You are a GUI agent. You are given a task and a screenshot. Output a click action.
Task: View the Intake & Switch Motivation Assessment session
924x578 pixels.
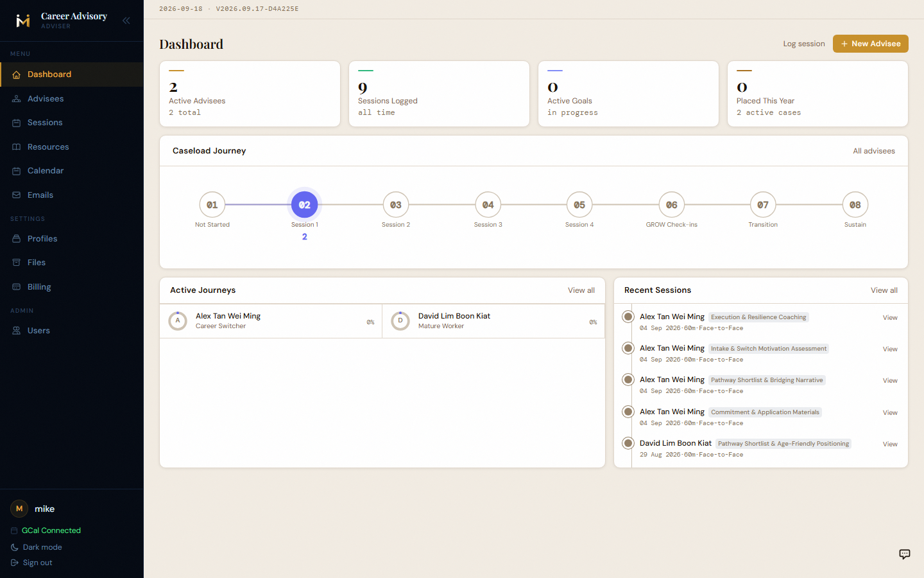pyautogui.click(x=890, y=349)
